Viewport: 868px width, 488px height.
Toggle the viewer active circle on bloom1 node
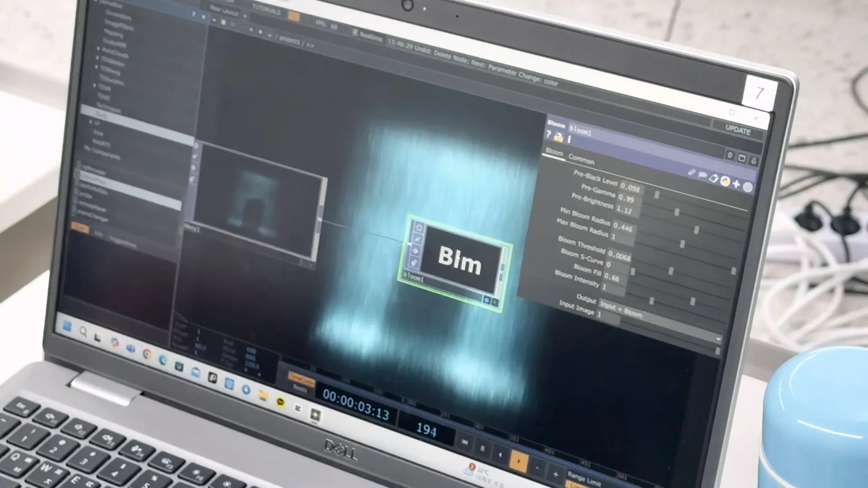(419, 228)
